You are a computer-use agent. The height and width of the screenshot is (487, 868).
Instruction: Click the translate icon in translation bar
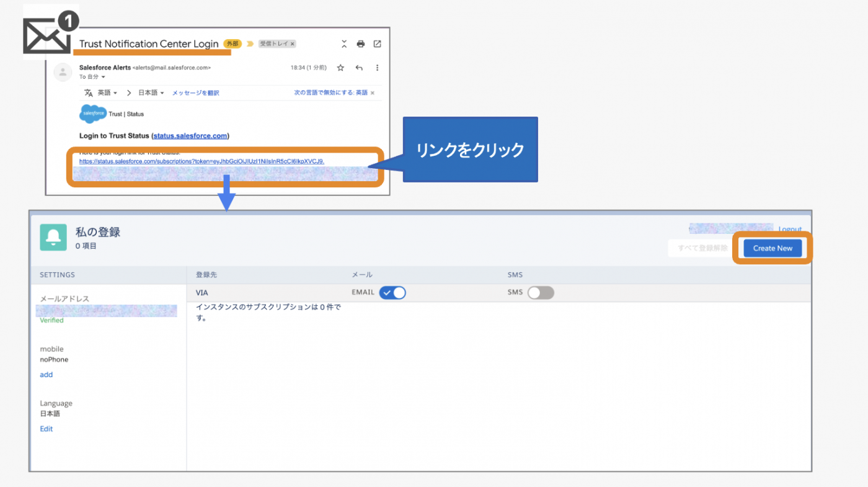[x=89, y=93]
